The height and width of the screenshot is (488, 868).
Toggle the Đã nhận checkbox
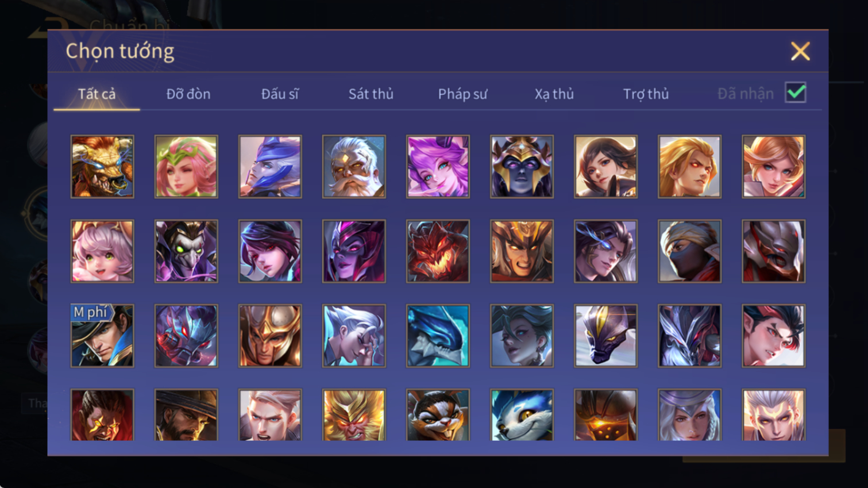point(796,93)
